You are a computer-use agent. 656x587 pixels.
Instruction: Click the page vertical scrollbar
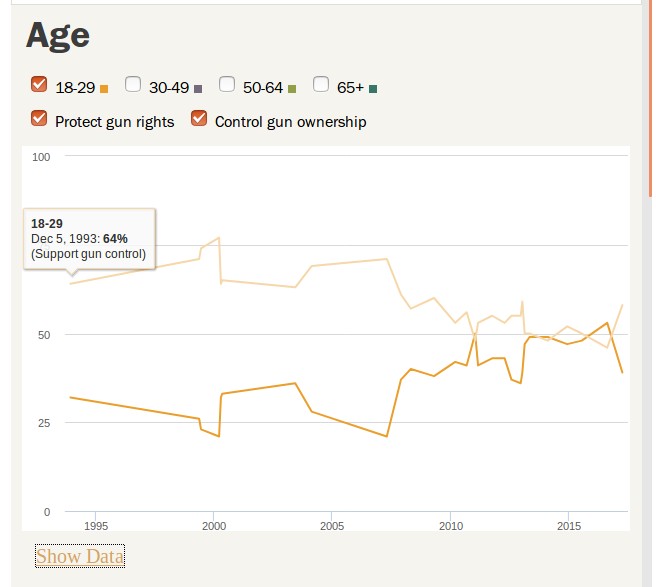(x=648, y=300)
